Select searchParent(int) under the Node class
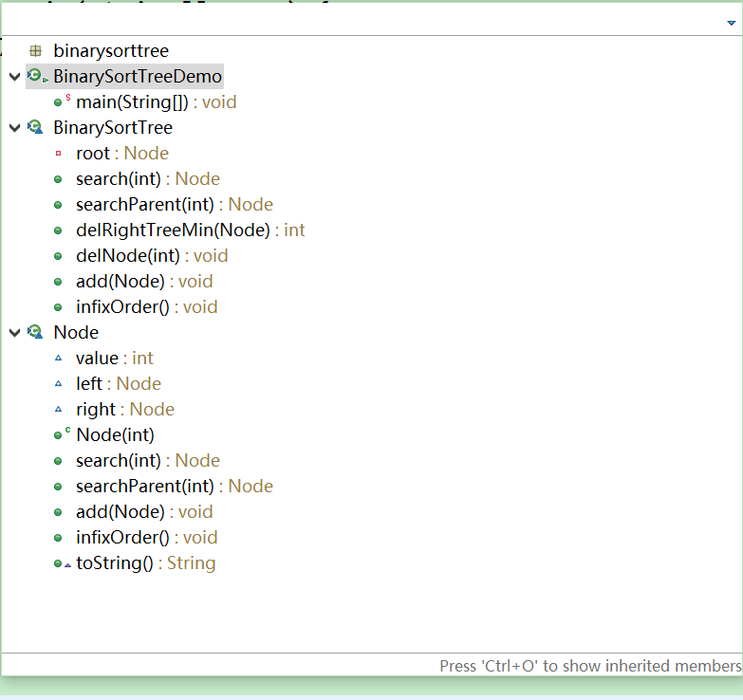 tap(175, 486)
